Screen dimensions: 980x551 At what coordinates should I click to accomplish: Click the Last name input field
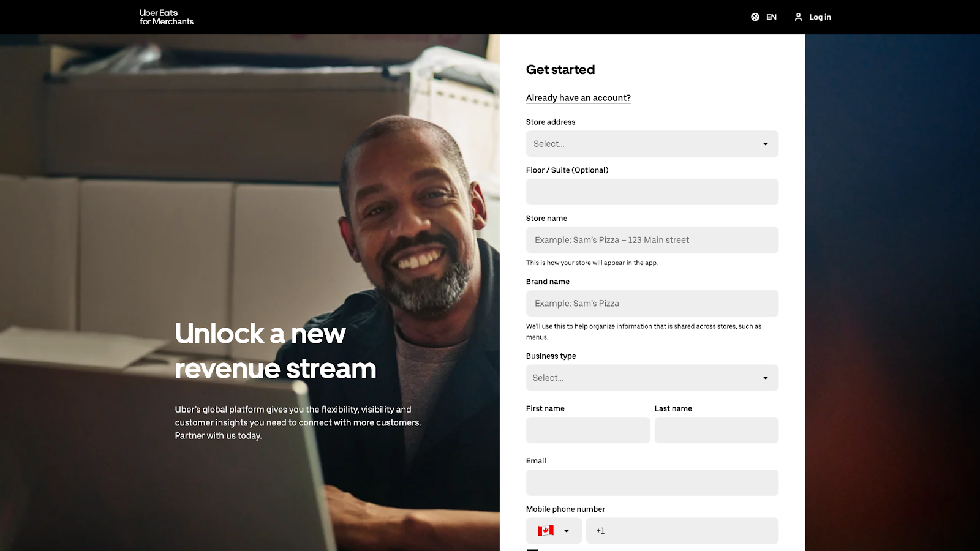pyautogui.click(x=716, y=430)
